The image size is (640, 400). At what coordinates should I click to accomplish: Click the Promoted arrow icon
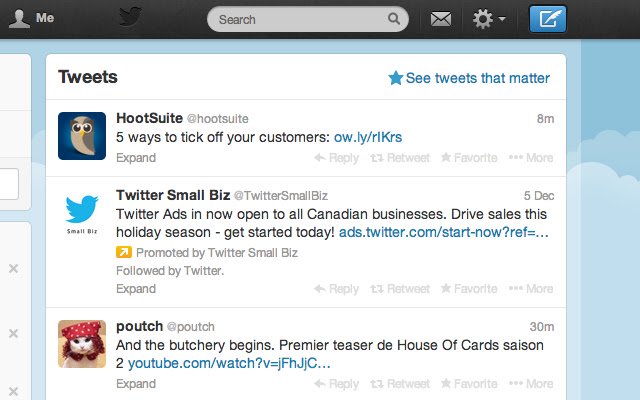click(123, 252)
